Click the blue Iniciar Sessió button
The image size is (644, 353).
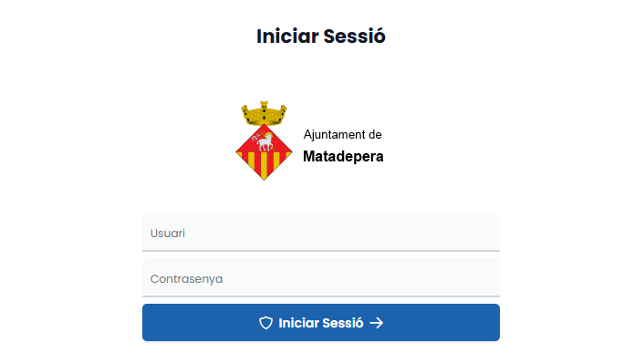tap(321, 323)
